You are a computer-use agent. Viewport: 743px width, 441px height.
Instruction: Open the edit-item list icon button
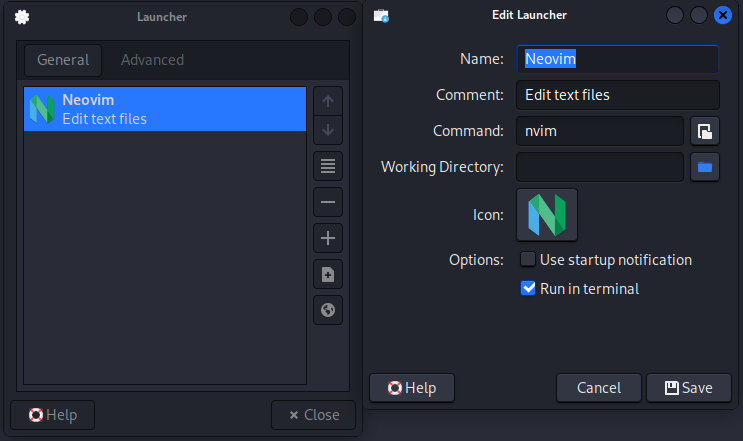(328, 166)
